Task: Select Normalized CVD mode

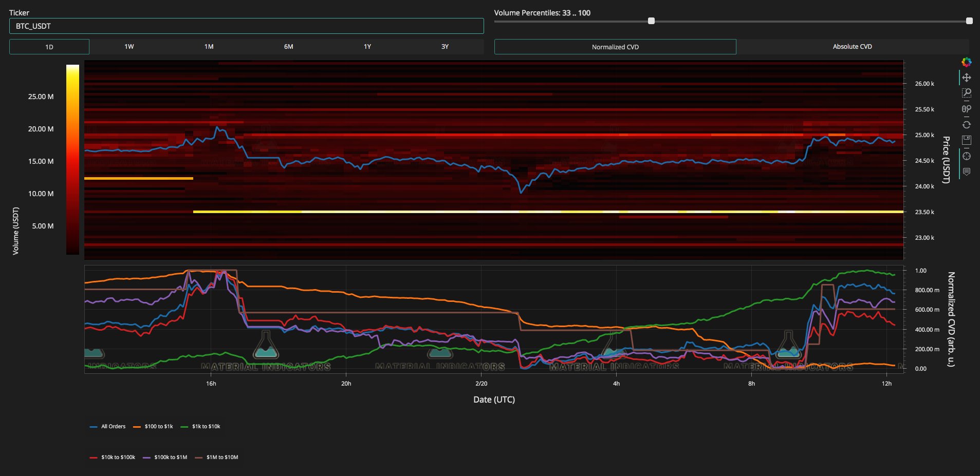Action: pos(615,47)
